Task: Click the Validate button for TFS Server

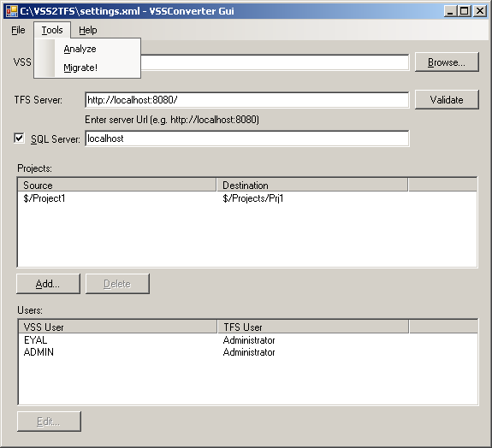Action: (x=447, y=100)
